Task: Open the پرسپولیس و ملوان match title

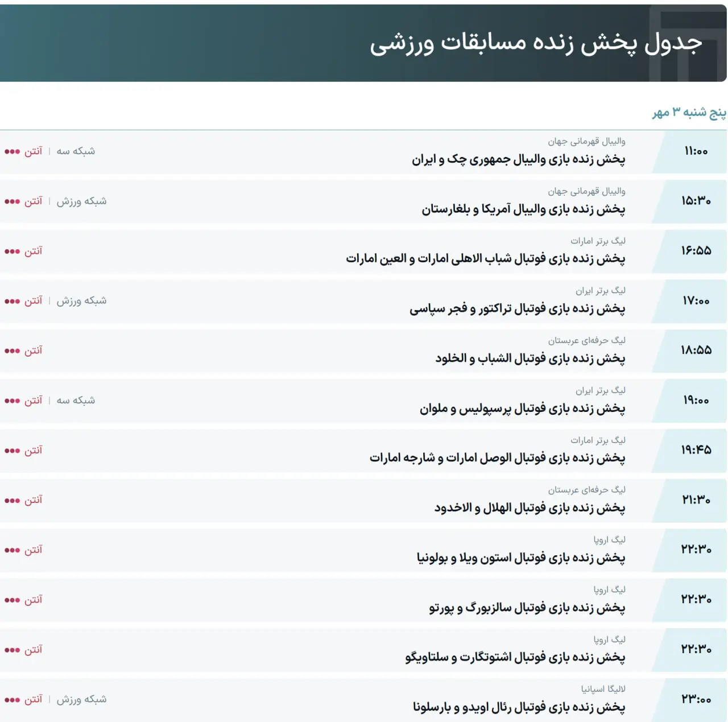Action: coord(523,409)
